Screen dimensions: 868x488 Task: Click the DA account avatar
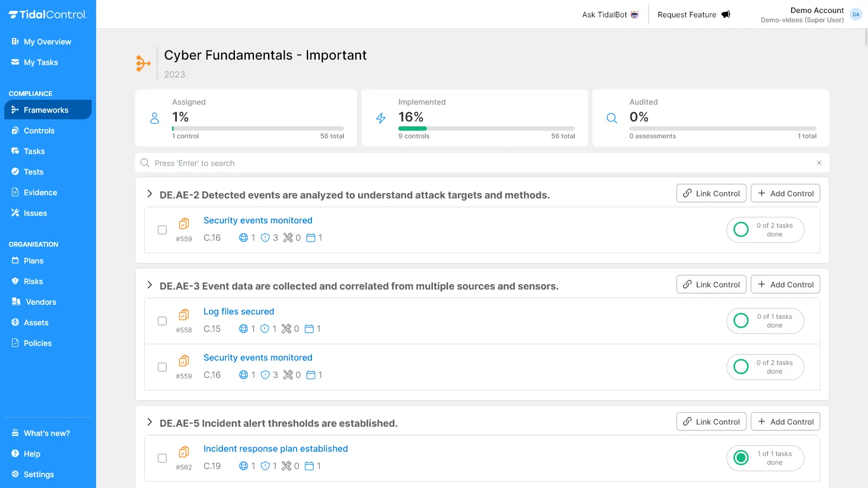(856, 15)
